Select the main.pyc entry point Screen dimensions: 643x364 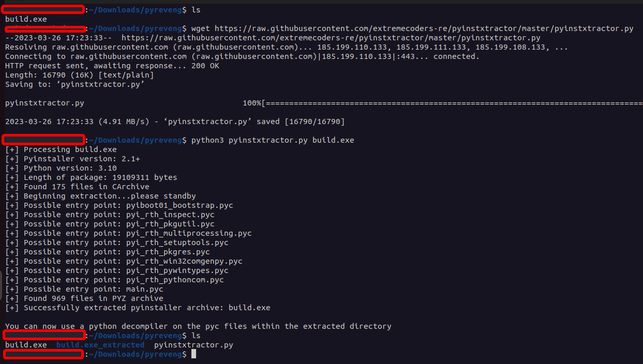click(145, 289)
